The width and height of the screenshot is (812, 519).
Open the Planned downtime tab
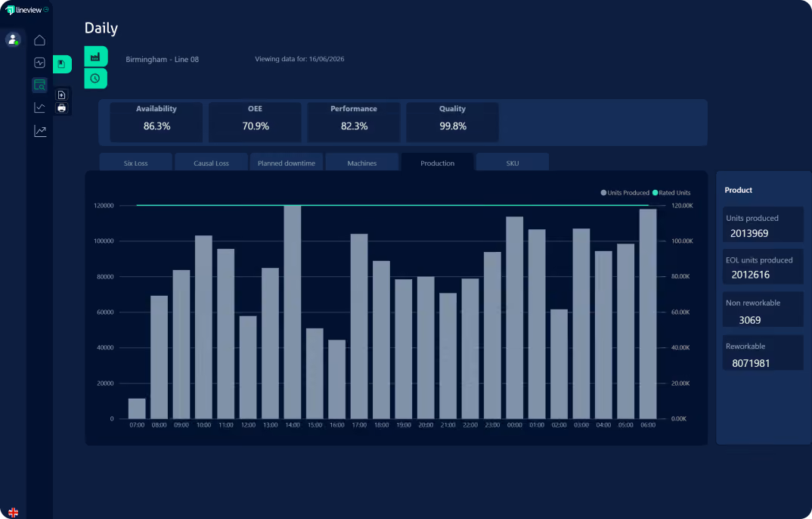287,163
